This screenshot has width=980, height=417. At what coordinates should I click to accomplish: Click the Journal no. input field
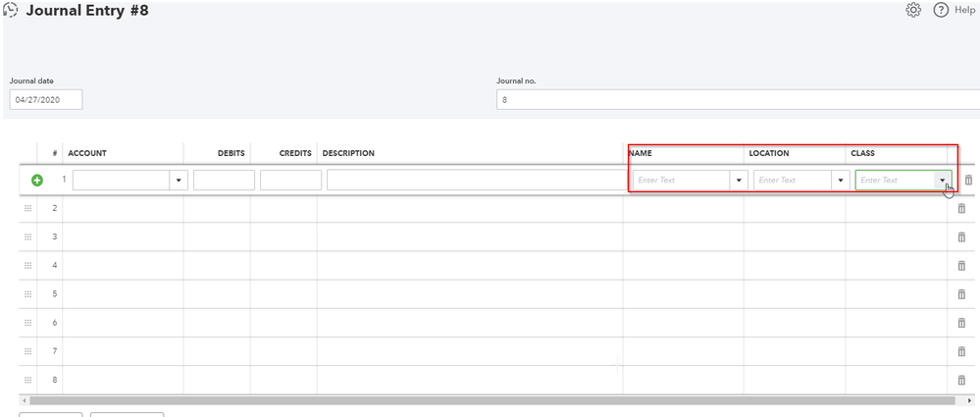pos(738,99)
